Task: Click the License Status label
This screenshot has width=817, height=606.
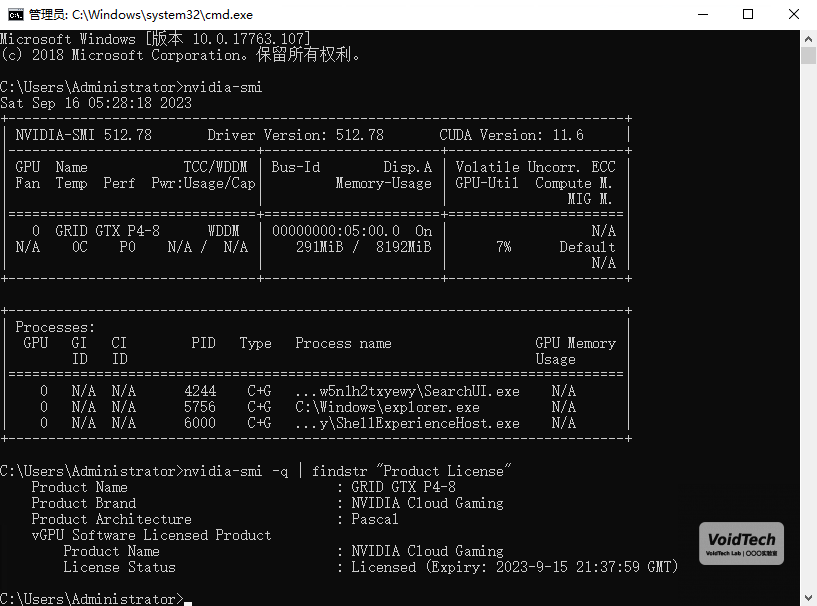Action: click(x=119, y=567)
